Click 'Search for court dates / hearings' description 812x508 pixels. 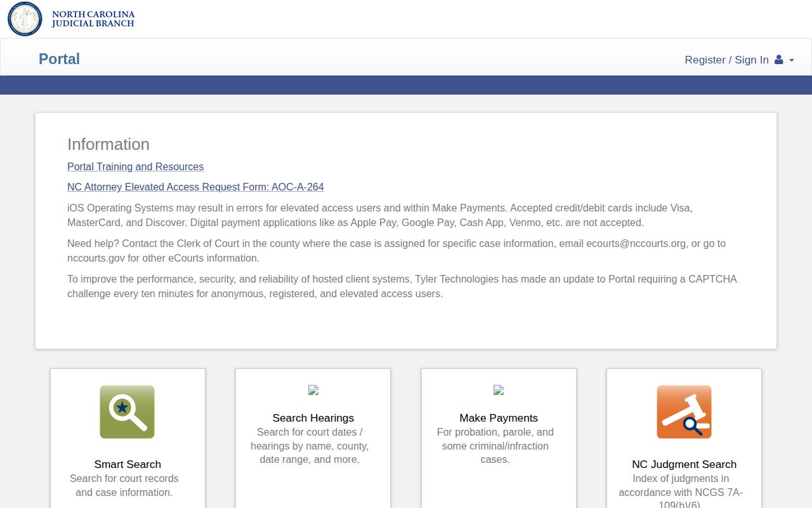[x=310, y=446]
